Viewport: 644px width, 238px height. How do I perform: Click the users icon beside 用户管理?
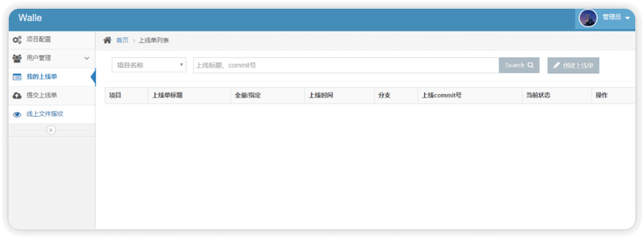[17, 58]
